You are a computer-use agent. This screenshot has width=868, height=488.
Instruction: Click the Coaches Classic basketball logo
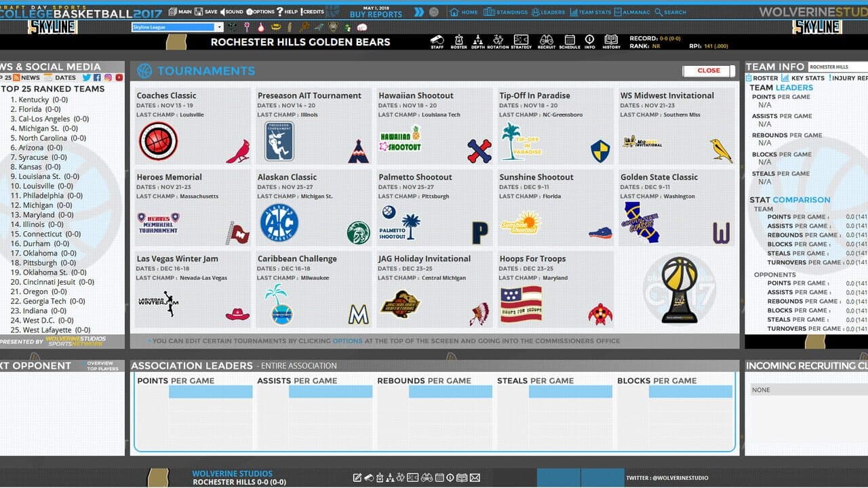[x=158, y=141]
